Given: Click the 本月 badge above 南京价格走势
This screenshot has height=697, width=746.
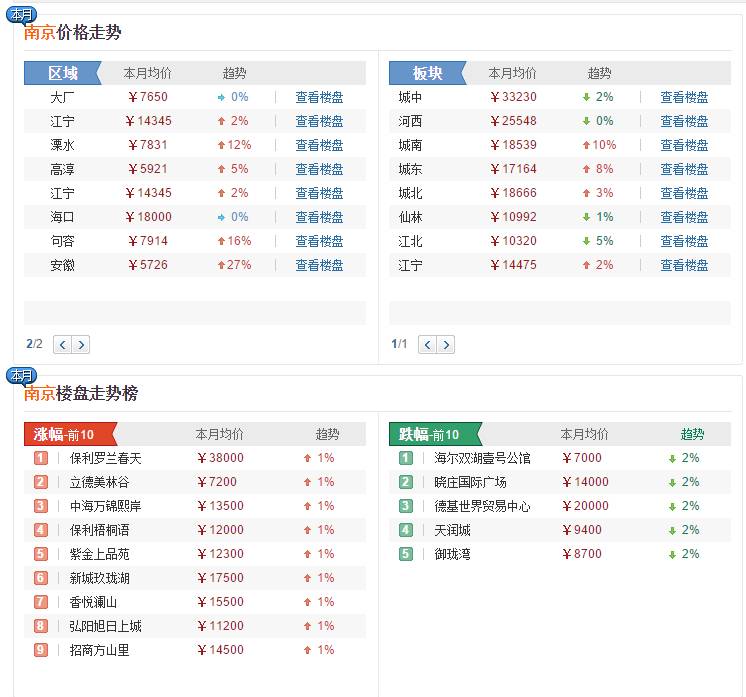Looking at the screenshot, I should click(x=21, y=15).
